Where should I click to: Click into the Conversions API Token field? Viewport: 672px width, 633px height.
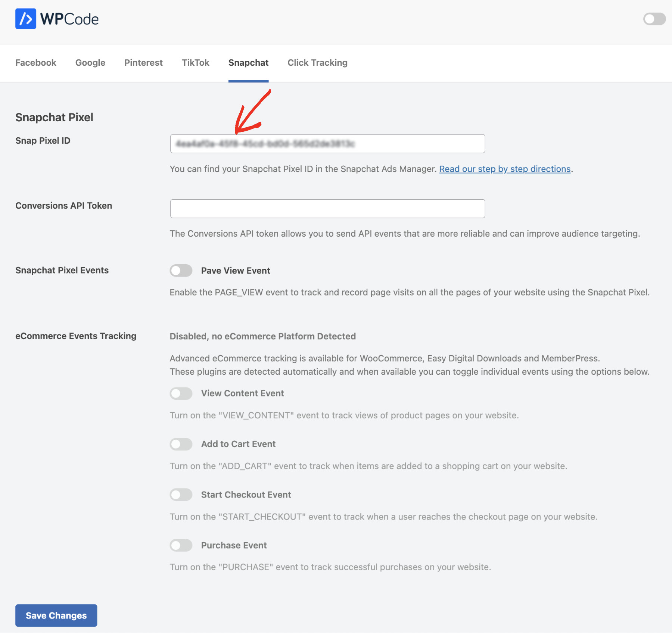pyautogui.click(x=327, y=209)
